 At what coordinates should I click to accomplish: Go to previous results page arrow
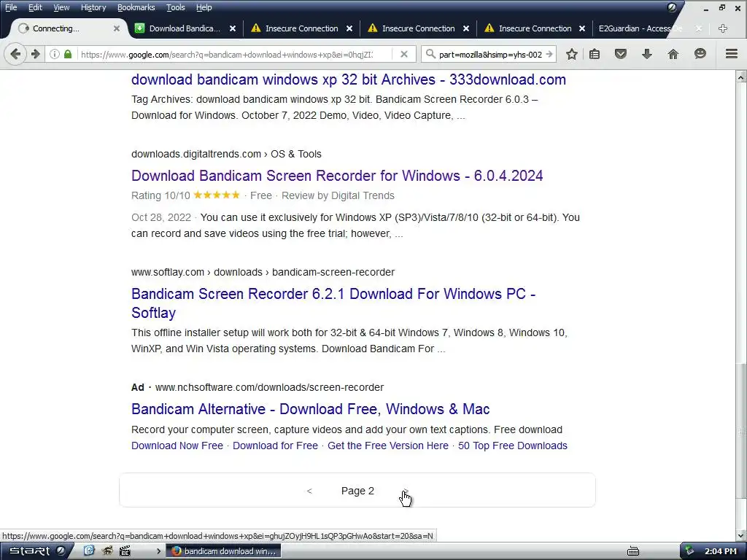[309, 491]
